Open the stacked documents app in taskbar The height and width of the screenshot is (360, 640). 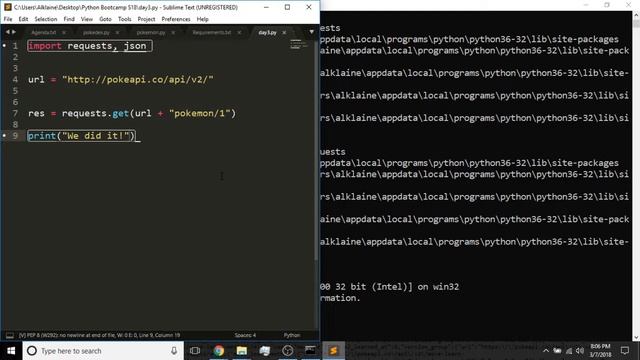point(264,351)
